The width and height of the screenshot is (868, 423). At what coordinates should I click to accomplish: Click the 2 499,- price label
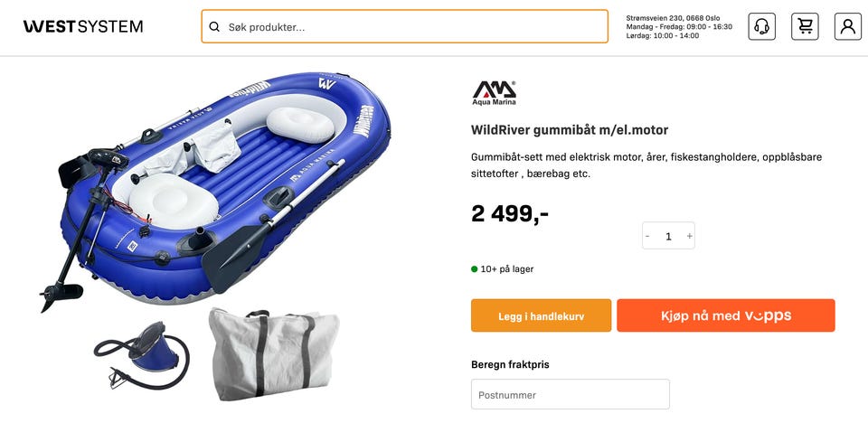pos(509,213)
